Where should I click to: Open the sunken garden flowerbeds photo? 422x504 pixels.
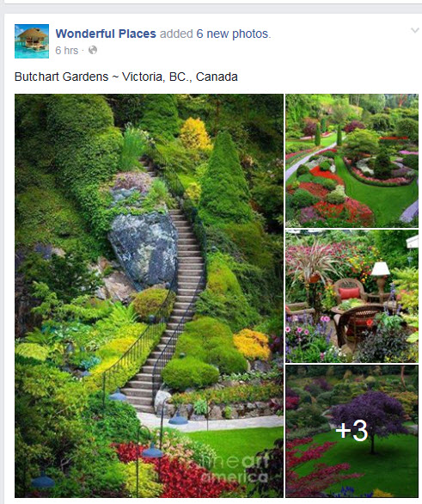352,160
